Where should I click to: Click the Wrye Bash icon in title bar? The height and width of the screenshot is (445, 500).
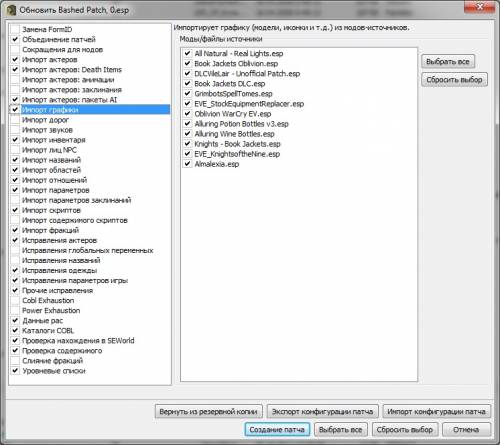click(11, 10)
